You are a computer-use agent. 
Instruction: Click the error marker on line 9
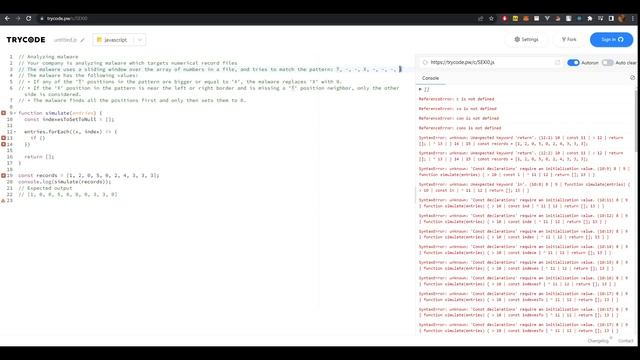tap(3, 113)
